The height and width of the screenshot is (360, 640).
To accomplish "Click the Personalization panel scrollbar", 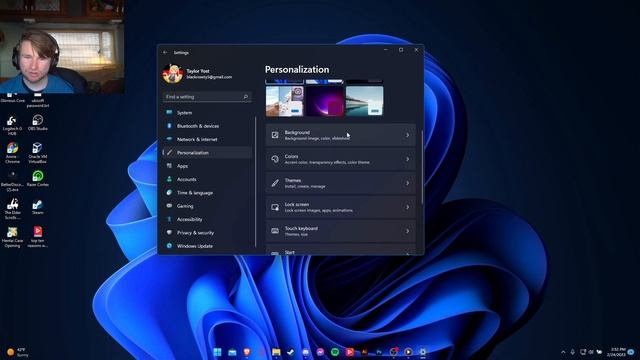I will tap(422, 167).
